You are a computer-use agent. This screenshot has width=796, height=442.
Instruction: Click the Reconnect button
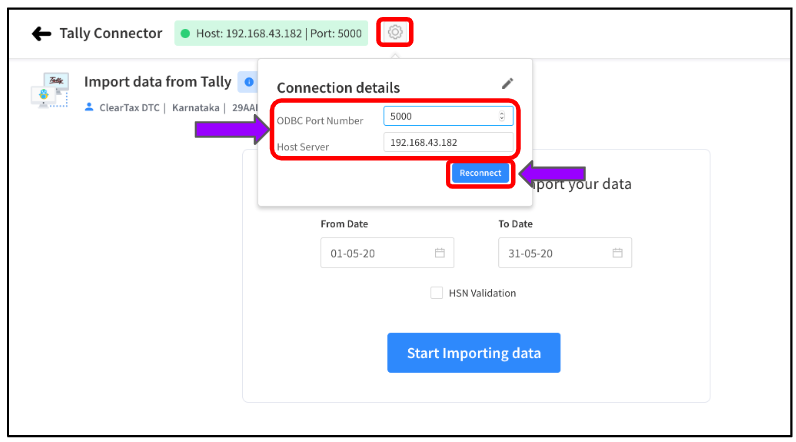click(480, 173)
